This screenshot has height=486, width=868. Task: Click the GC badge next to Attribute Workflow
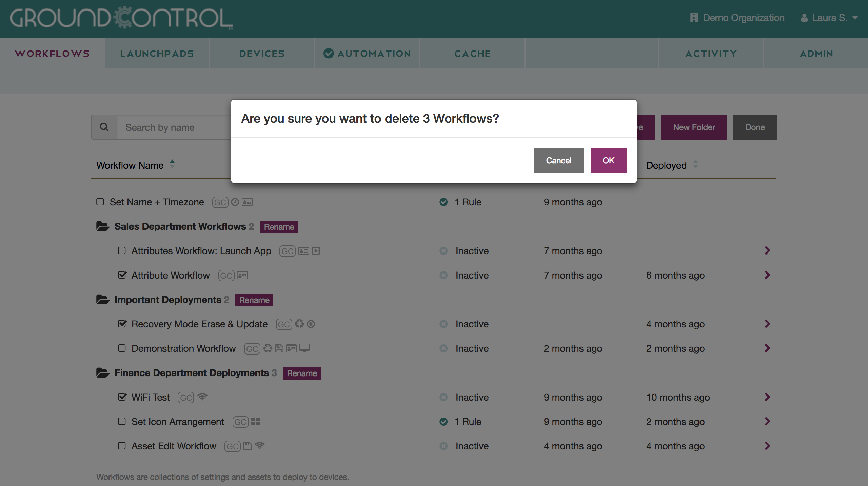click(x=226, y=275)
